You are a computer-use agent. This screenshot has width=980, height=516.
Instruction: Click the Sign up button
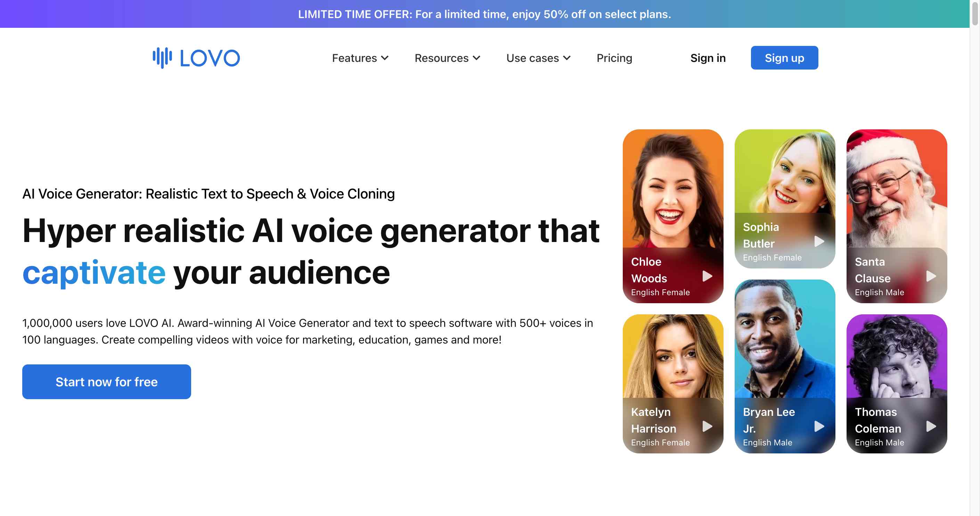784,57
